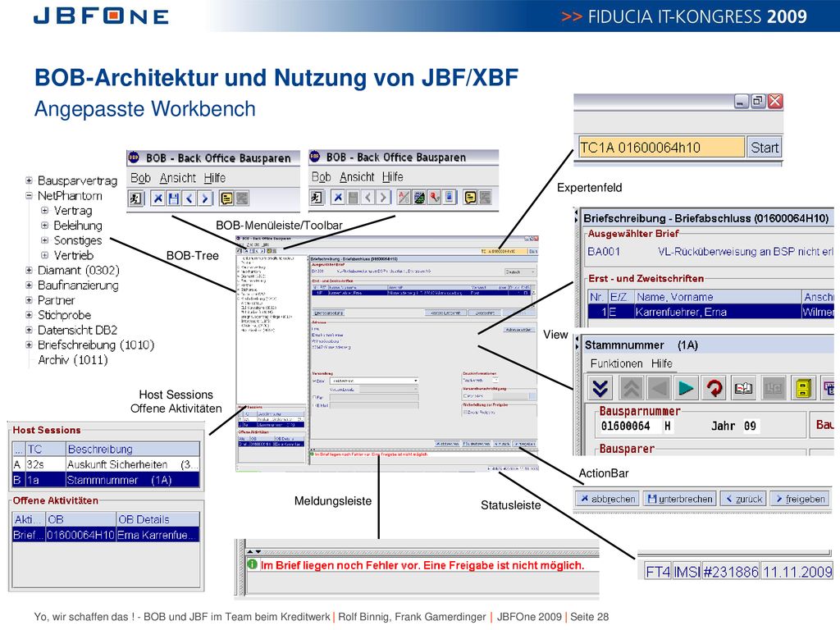Click the greyed-out save diskette in right BOB toolbar

353,198
